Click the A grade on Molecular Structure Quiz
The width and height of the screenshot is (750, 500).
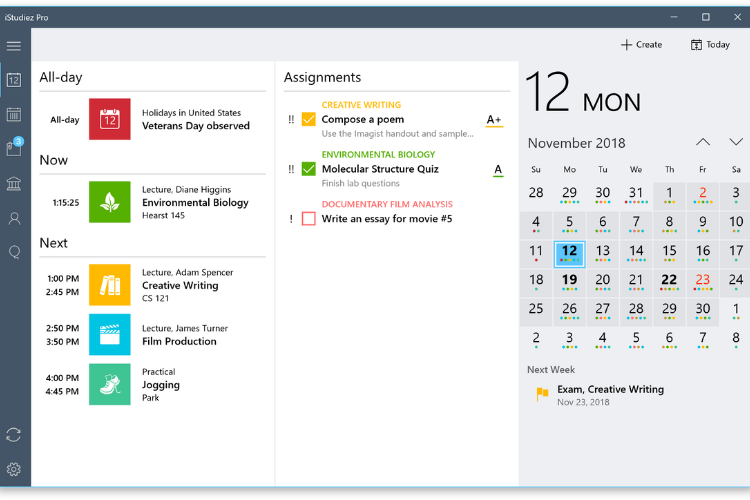(x=498, y=170)
